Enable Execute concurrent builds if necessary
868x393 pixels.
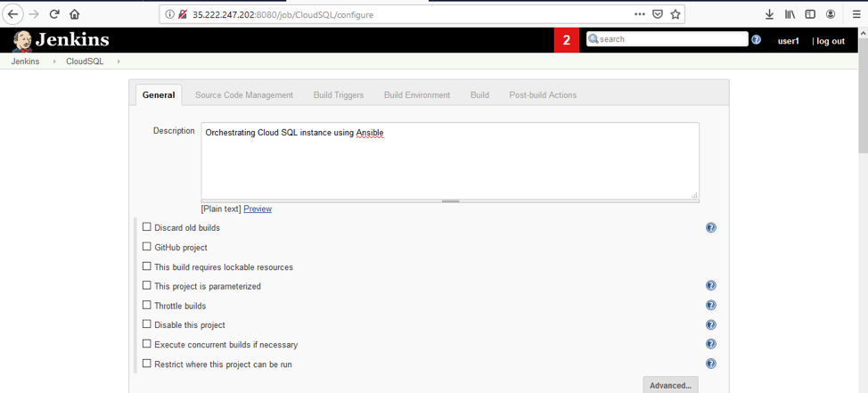pyautogui.click(x=147, y=344)
